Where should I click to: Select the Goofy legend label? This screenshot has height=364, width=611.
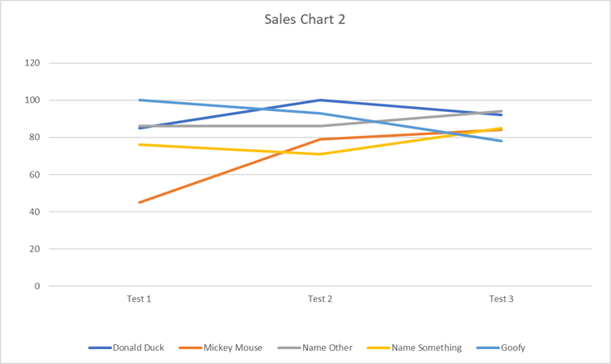pos(512,348)
